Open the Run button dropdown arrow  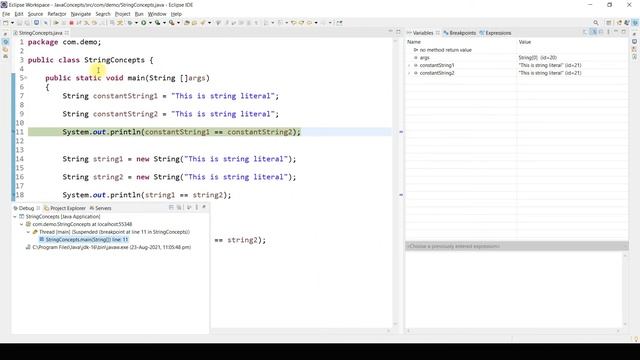[150, 23]
